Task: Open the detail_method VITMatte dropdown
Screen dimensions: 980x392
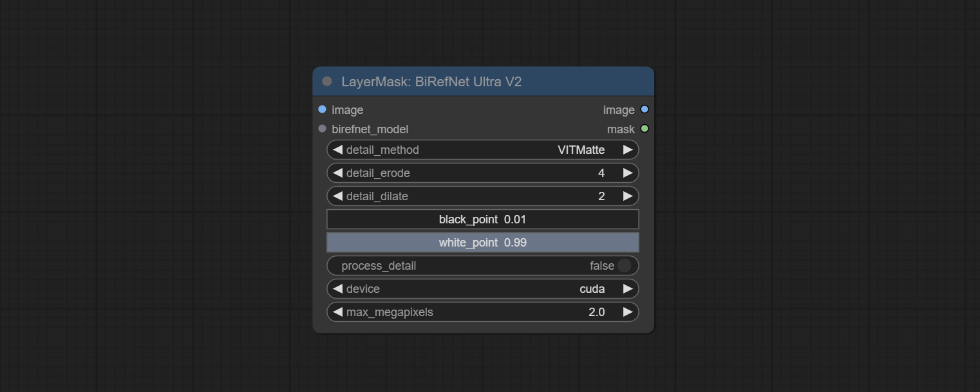Action: (x=581, y=150)
